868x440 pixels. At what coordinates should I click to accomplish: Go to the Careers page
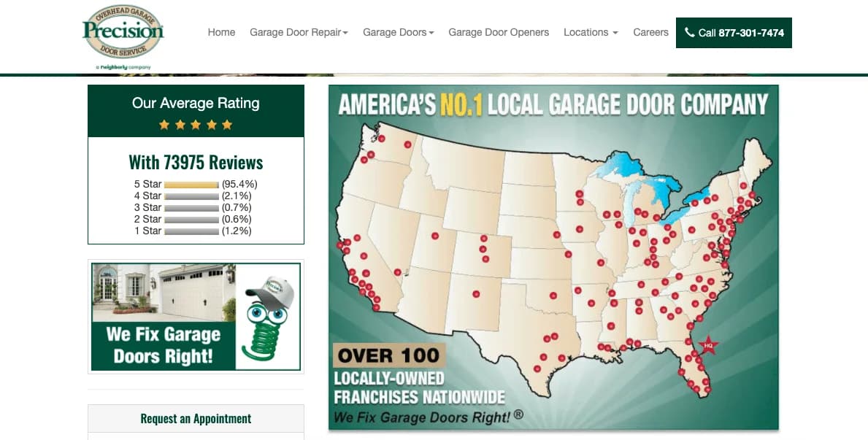tap(650, 33)
